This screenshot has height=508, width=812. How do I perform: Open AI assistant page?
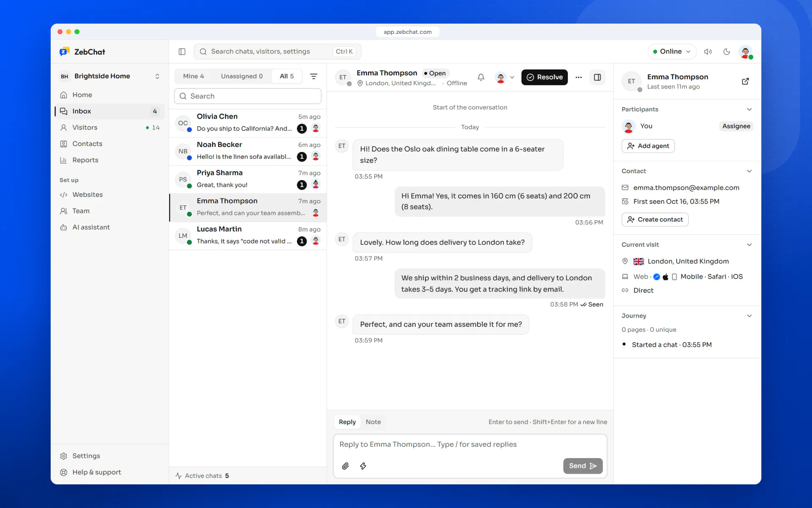[110, 227]
